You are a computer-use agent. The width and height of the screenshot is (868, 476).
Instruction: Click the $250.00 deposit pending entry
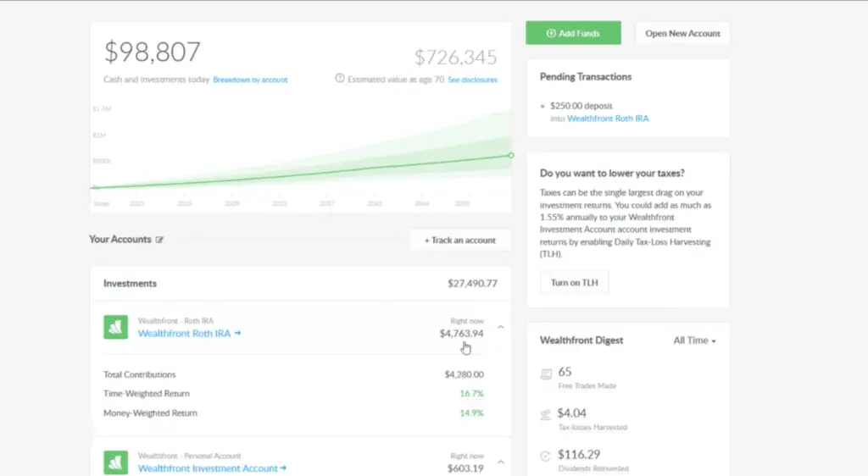tap(581, 106)
